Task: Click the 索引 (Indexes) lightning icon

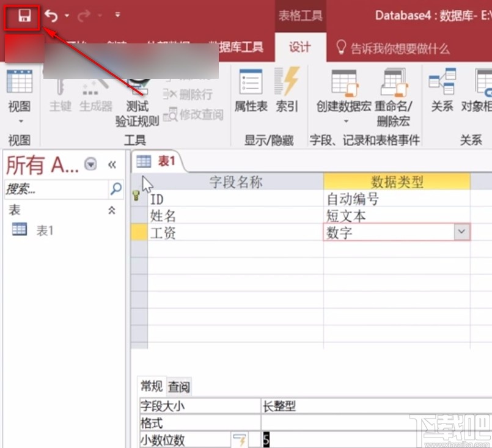Action: click(287, 92)
